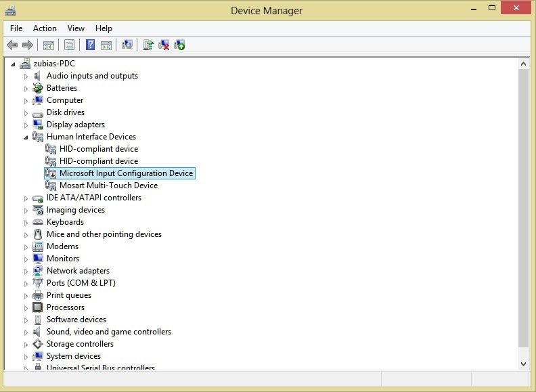Open the Help menu
The width and height of the screenshot is (536, 392).
(104, 28)
